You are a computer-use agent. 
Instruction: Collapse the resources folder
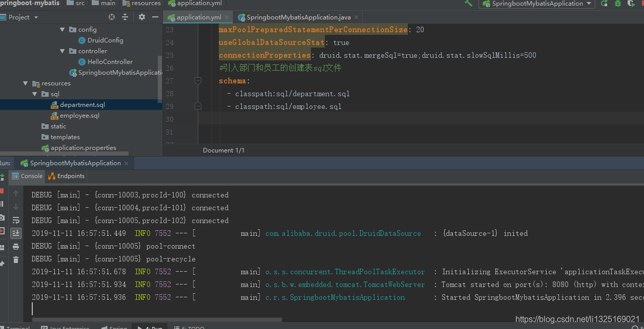click(26, 83)
